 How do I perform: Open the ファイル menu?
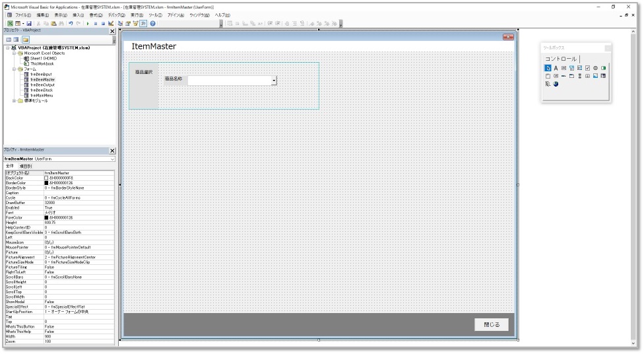pos(23,15)
